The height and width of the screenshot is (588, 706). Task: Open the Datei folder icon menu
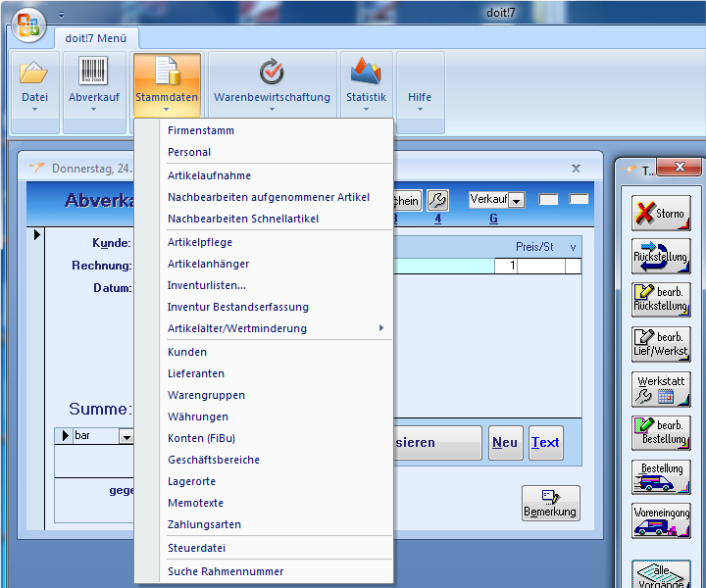34,73
